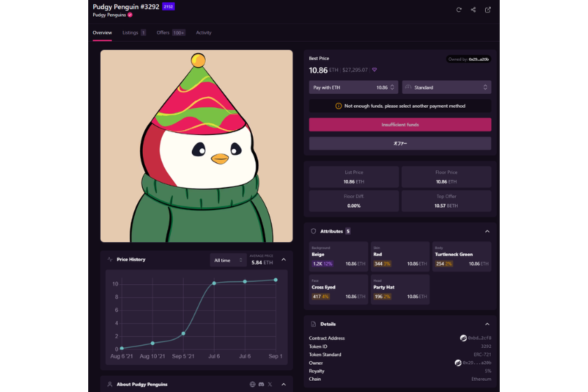Click the last price chart point at Sep 1
This screenshot has width=588, height=392.
pyautogui.click(x=276, y=280)
